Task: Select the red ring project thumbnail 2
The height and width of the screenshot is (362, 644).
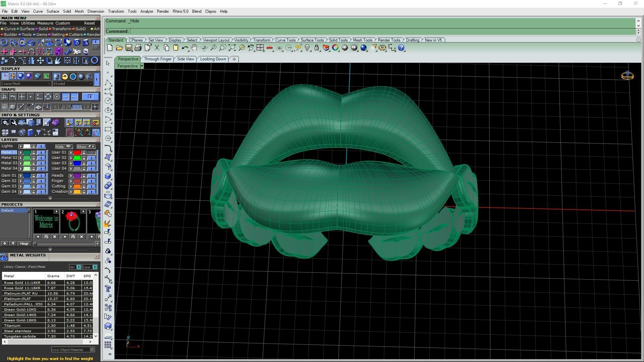Action: 72,222
